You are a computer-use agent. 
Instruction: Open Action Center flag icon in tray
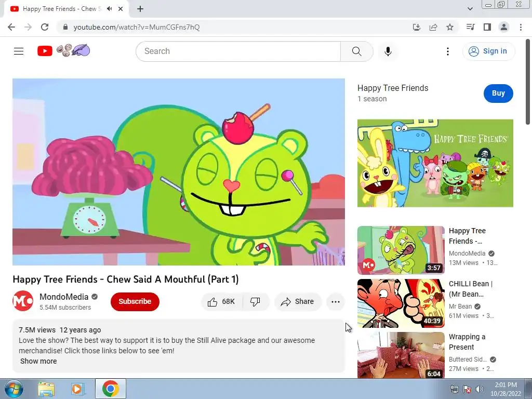[x=467, y=389]
